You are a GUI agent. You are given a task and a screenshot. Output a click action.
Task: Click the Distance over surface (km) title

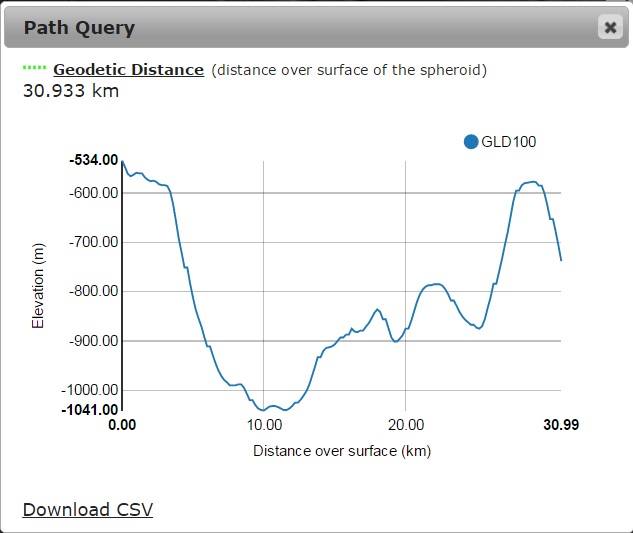tap(342, 451)
